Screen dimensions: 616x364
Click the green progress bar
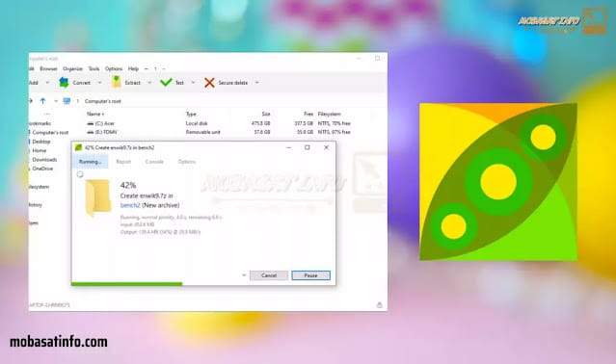coord(127,283)
